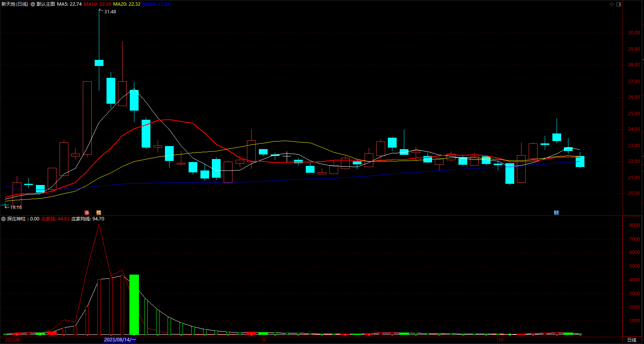Click the 19.16 low price label
The image size is (644, 344).
click(16, 207)
